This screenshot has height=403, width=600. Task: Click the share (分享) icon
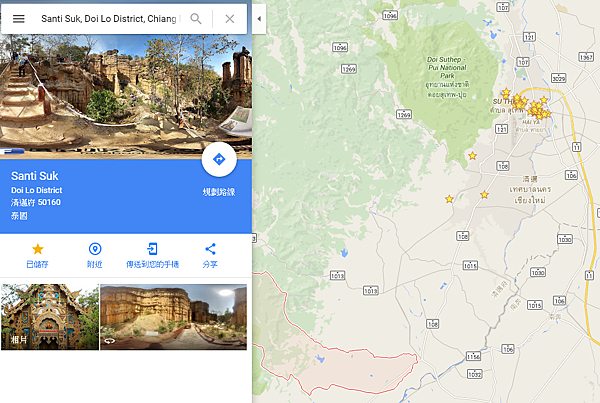210,249
